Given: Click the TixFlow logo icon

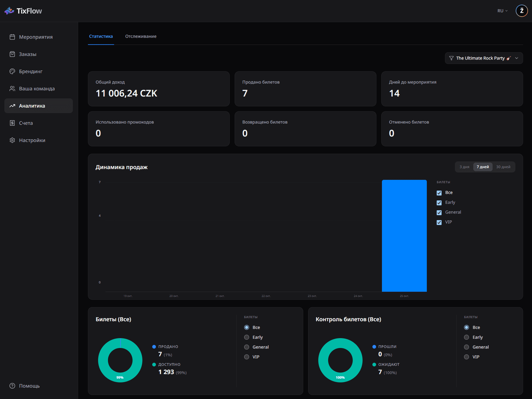Looking at the screenshot, I should [9, 11].
